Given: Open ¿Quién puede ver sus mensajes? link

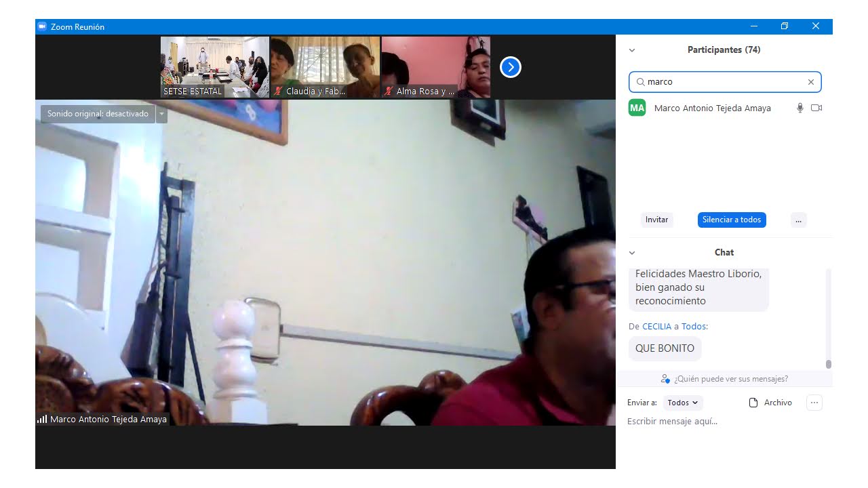Looking at the screenshot, I should pyautogui.click(x=725, y=379).
